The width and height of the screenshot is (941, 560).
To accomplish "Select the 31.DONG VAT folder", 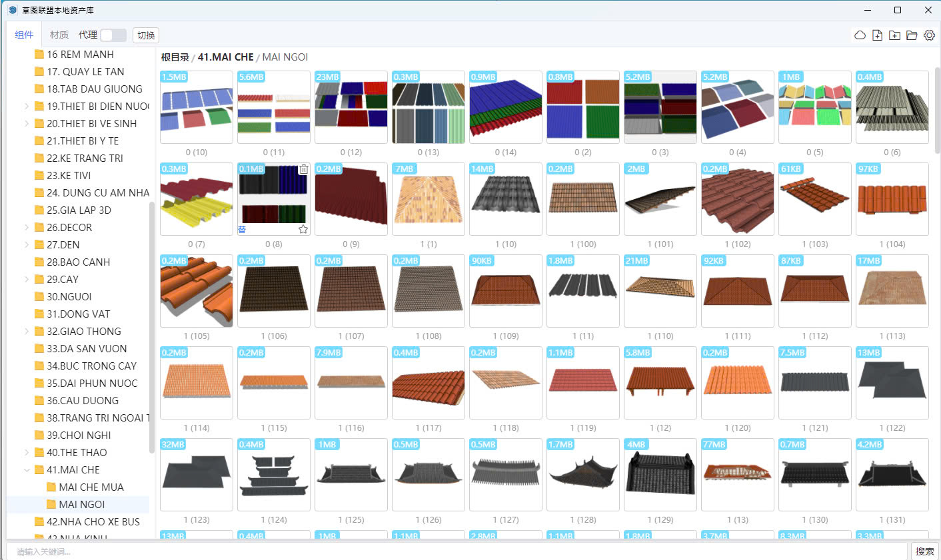I will pos(78,314).
